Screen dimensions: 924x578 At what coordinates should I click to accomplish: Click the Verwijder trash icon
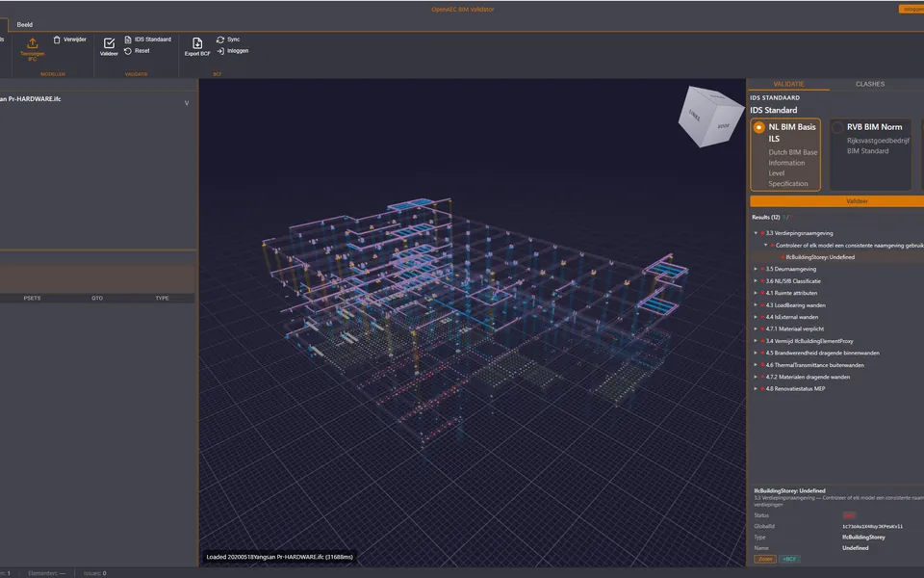tap(57, 39)
